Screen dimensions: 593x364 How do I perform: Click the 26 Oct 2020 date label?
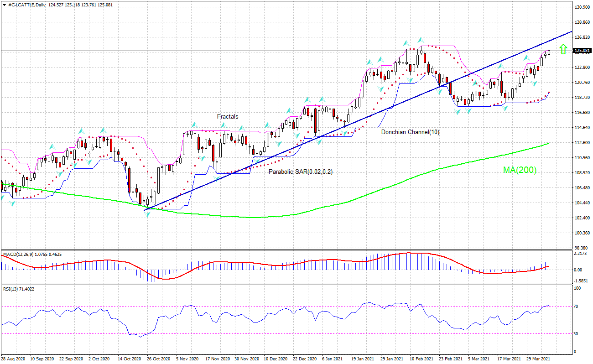[x=159, y=359]
